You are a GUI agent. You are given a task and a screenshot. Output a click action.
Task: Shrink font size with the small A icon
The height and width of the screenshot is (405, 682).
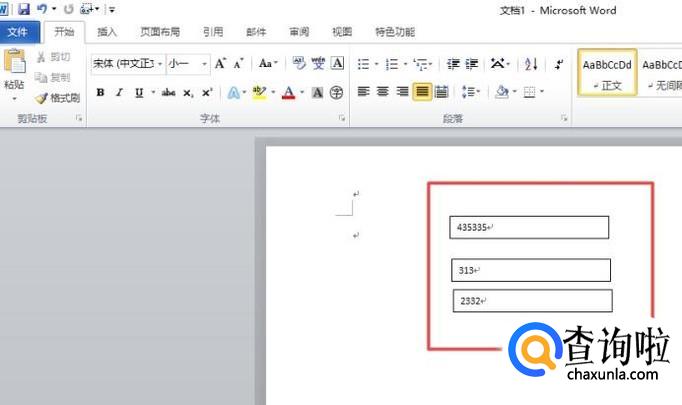pos(238,64)
